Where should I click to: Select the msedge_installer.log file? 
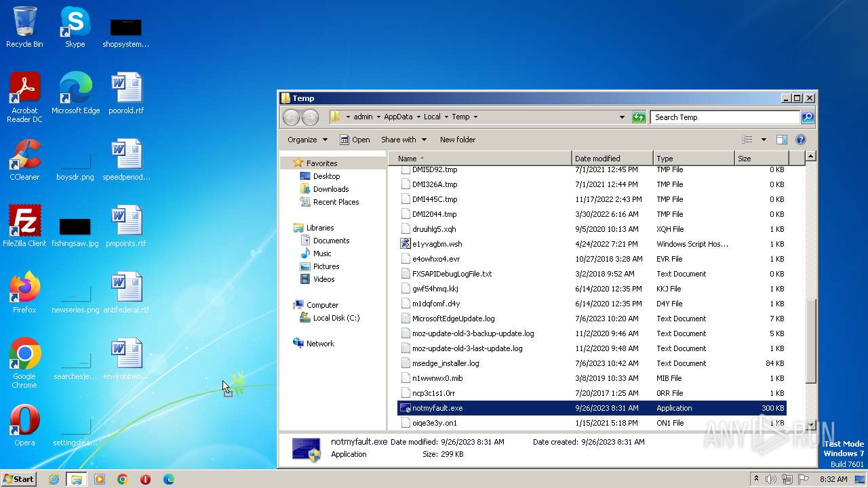[x=592, y=363]
